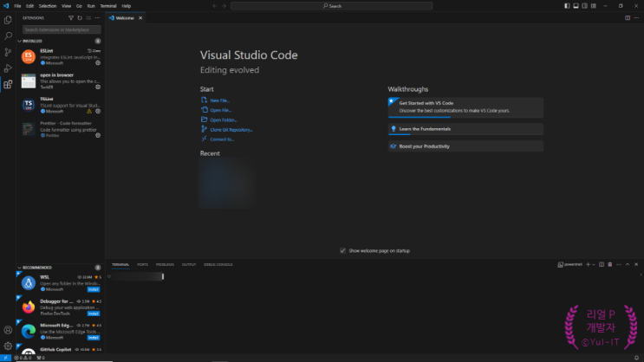Viewport: 644px width, 362px height.
Task: Open the Run and Debug view
Action: click(8, 68)
